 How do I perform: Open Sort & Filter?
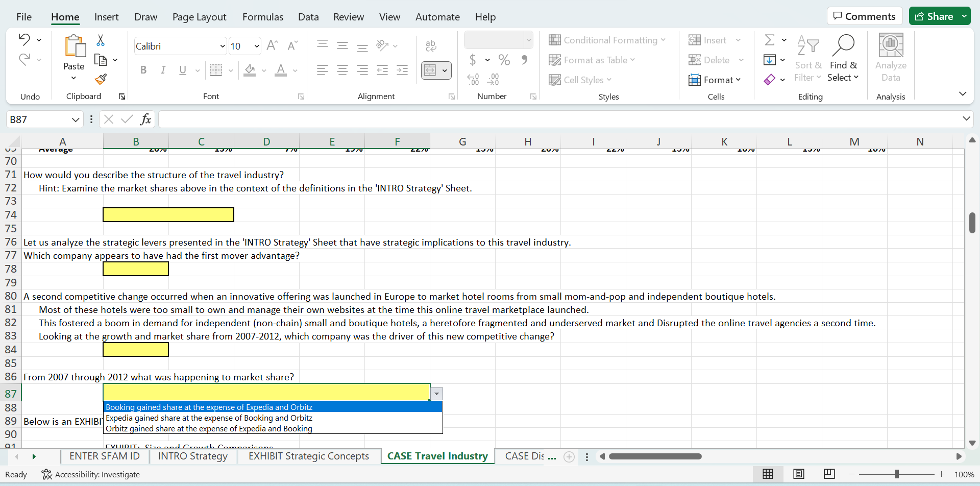pyautogui.click(x=808, y=59)
